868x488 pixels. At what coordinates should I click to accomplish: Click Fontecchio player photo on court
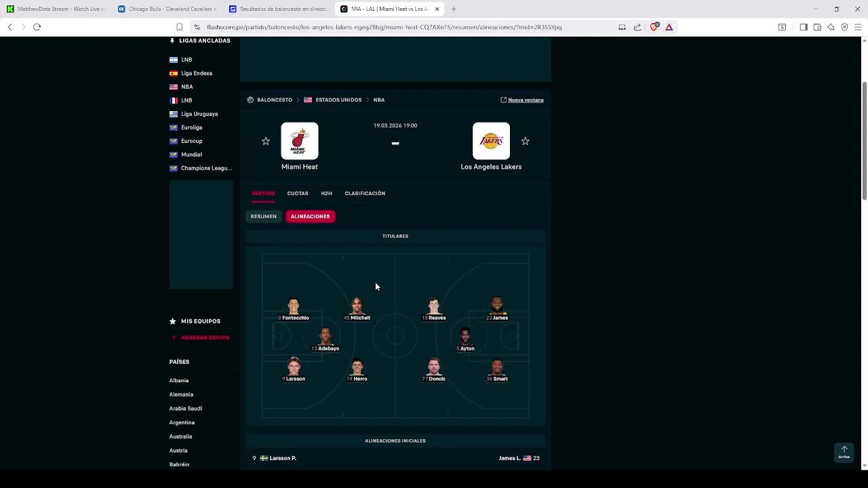(x=294, y=306)
